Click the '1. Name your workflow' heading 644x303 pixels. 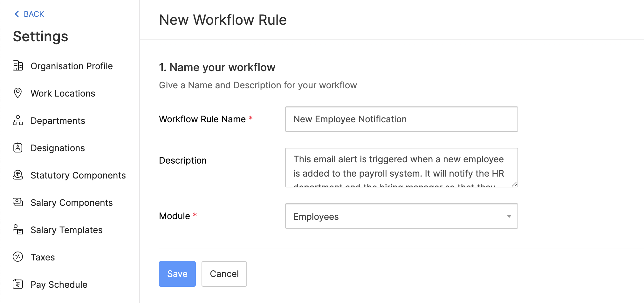tap(217, 67)
